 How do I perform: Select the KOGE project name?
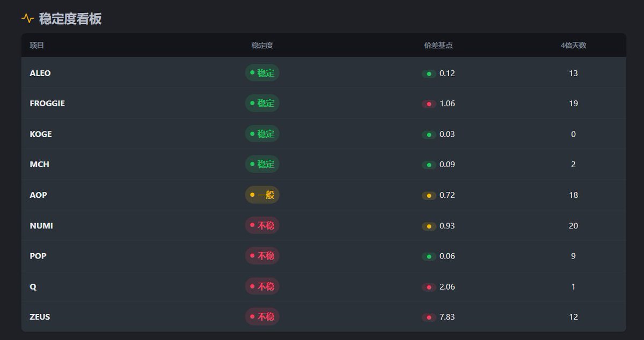[x=41, y=134]
